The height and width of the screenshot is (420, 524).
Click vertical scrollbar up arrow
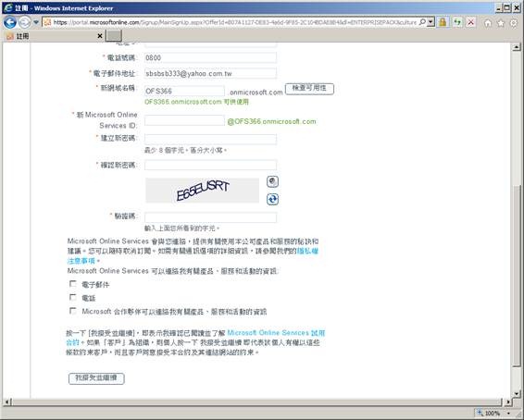(x=517, y=47)
